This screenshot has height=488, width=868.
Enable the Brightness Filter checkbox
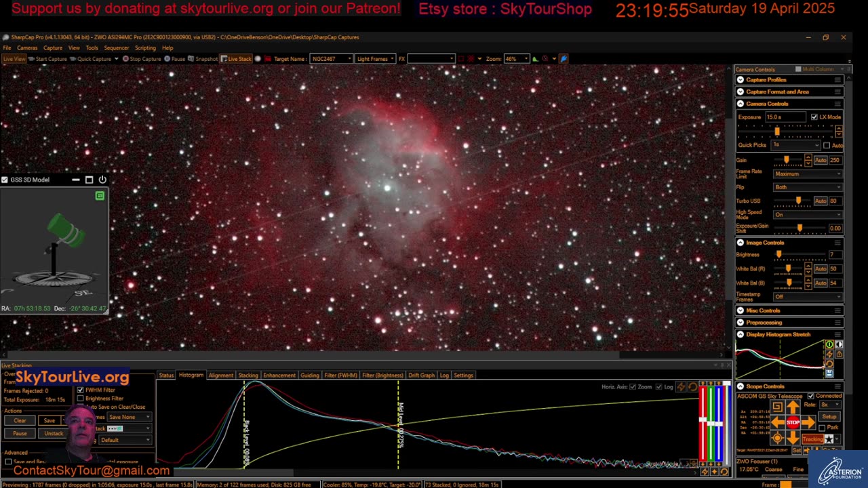click(x=80, y=399)
